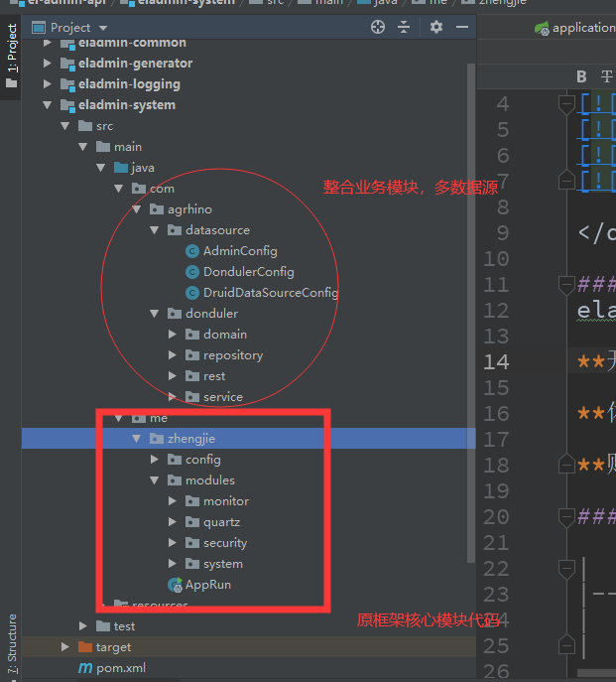Click the fold marker at editor line 22
The width and height of the screenshot is (616, 682).
(x=566, y=570)
